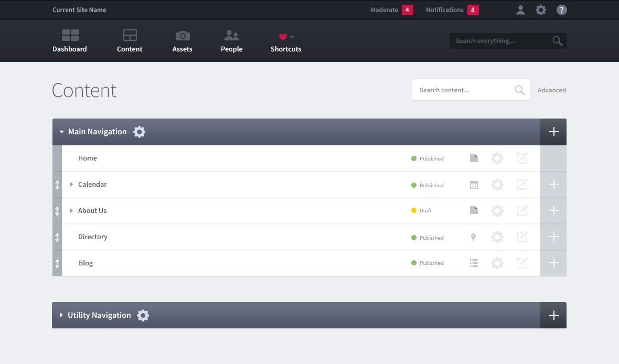Add child under About Us with plus
The width and height of the screenshot is (619, 364).
pos(553,210)
